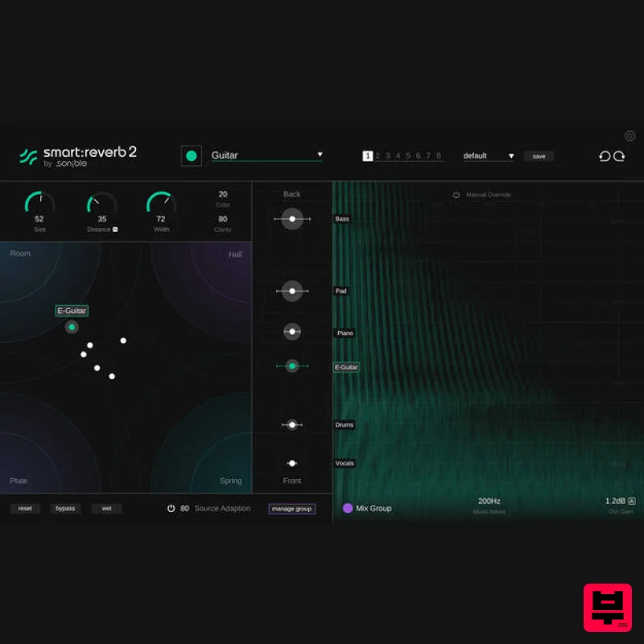Switch to preset slot 2
Screen dimensions: 644x644
coord(378,155)
